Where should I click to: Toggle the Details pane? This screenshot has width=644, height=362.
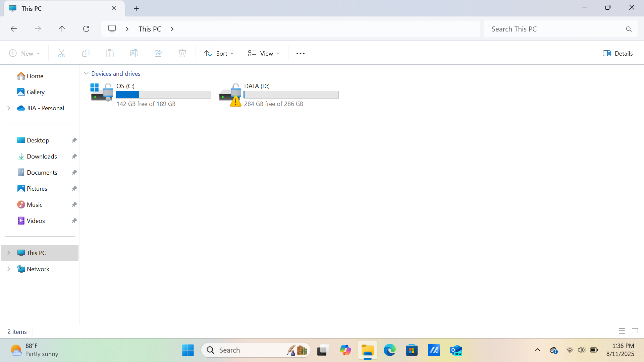click(618, 53)
